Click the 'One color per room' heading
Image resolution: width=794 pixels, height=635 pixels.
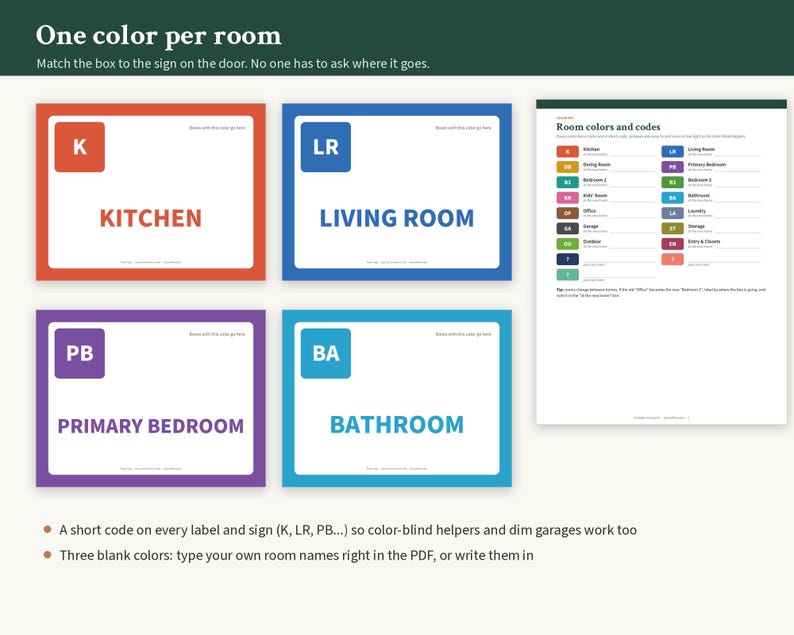click(x=158, y=36)
